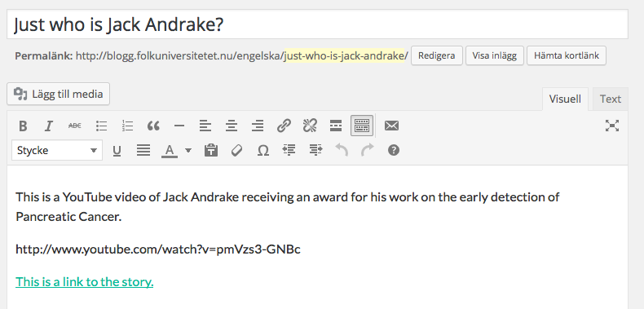Switch to the Text editor tab
The image size is (644, 309).
point(611,99)
